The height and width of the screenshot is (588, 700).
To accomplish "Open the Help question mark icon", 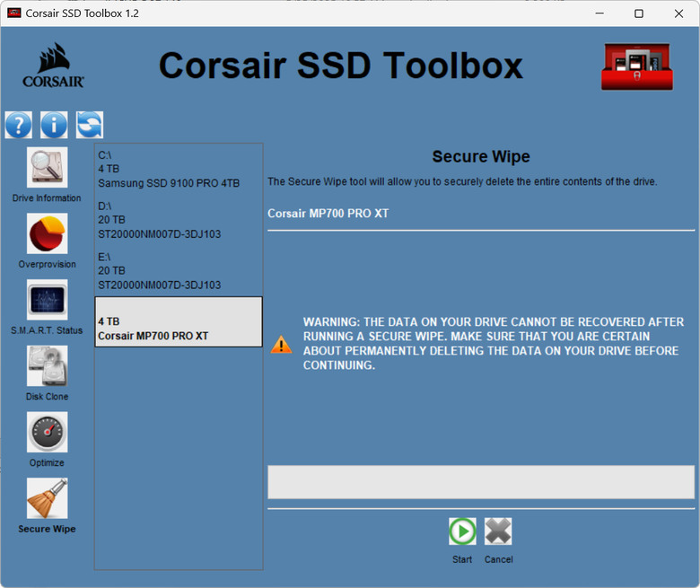I will (18, 125).
